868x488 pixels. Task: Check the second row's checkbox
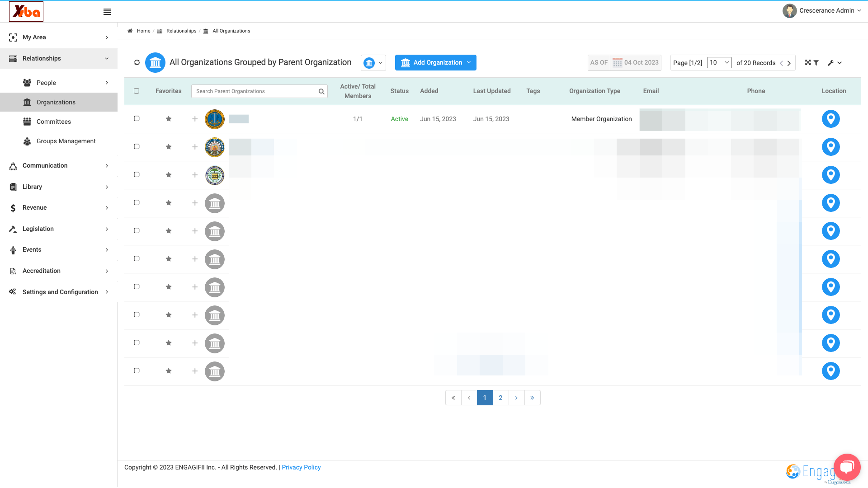point(137,146)
